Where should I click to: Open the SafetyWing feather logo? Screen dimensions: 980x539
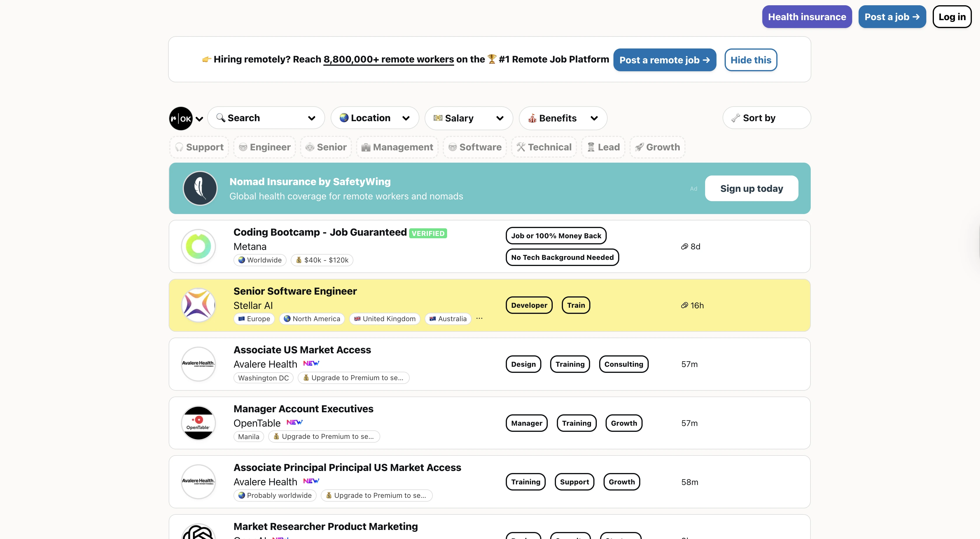[200, 188]
